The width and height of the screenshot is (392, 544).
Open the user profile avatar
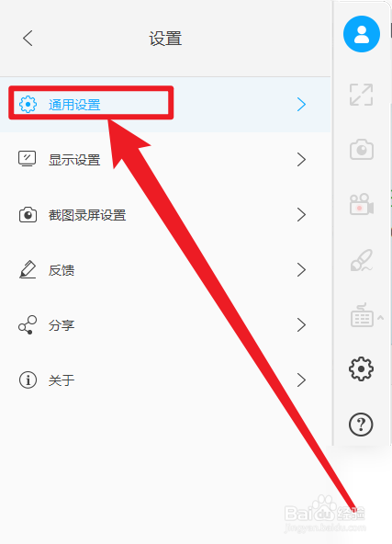coord(362,34)
